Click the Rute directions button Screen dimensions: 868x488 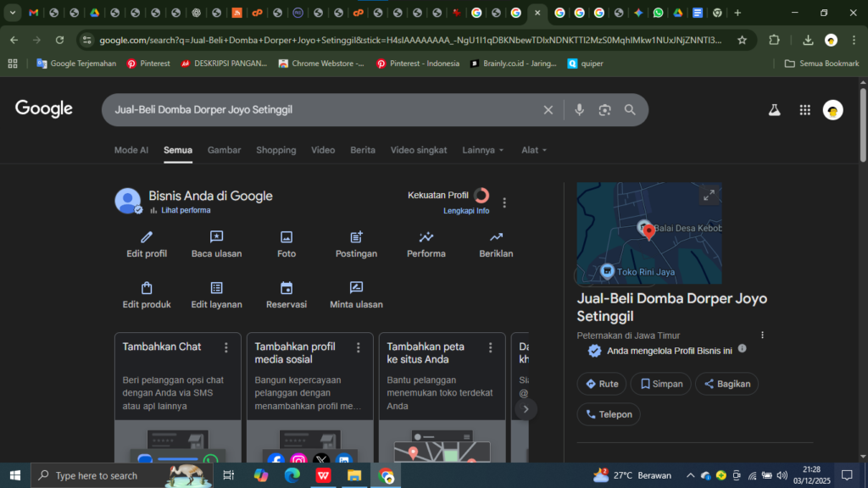[602, 384]
